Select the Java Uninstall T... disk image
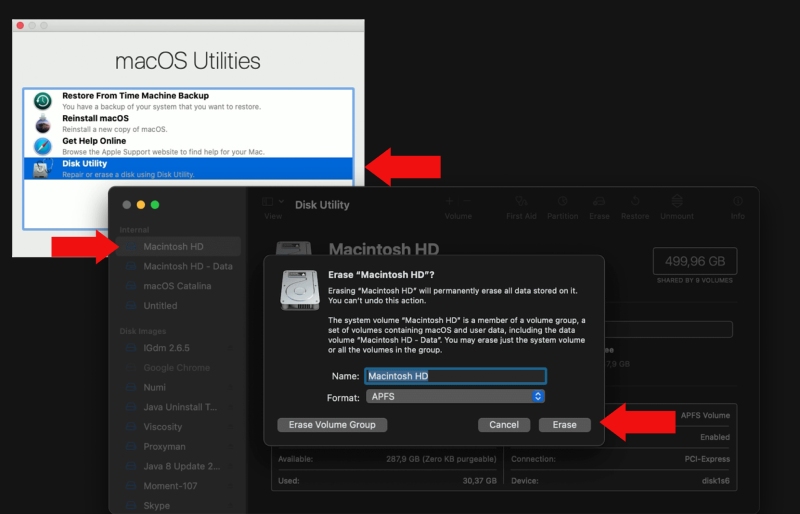This screenshot has width=800, height=514. click(x=179, y=407)
